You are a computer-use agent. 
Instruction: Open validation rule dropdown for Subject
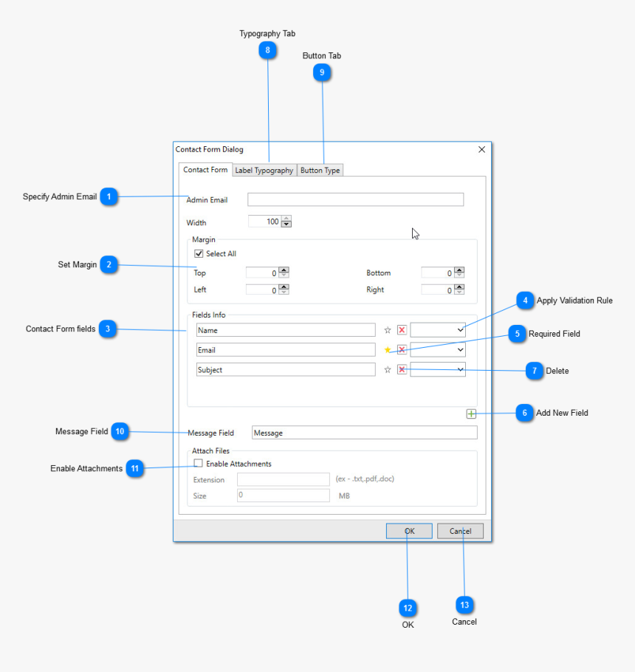tap(438, 369)
